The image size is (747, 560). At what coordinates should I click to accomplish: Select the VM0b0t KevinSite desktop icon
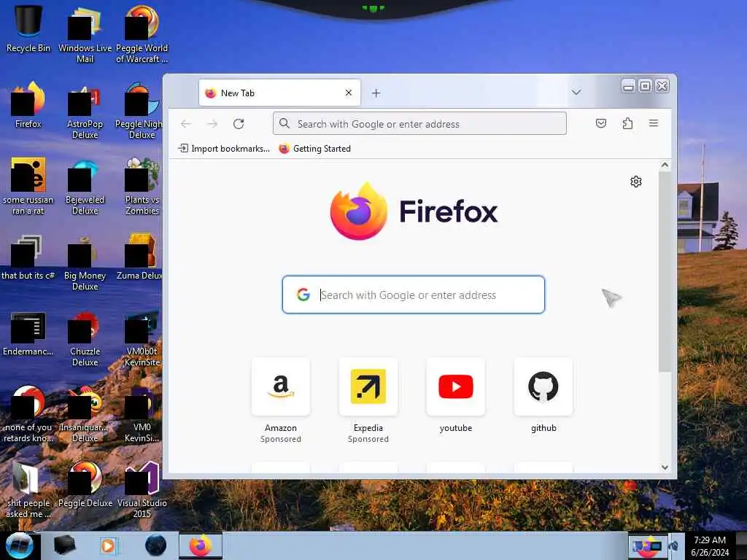pos(142,338)
